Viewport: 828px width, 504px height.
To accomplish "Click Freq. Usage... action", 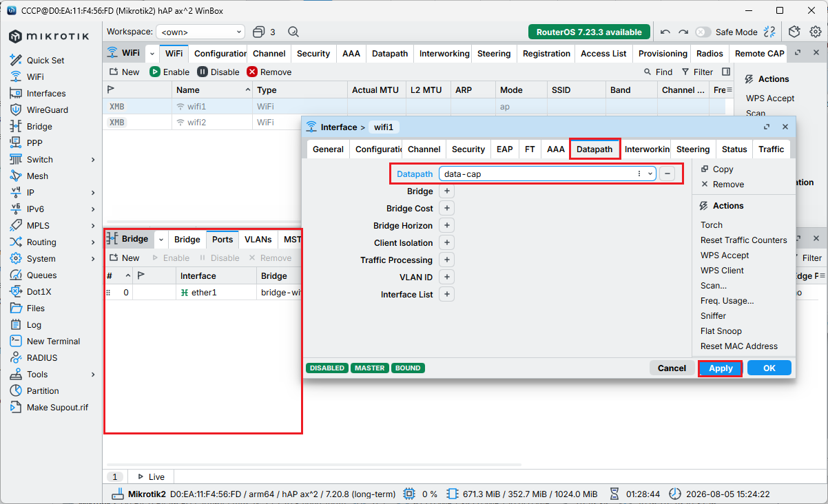I will (727, 301).
